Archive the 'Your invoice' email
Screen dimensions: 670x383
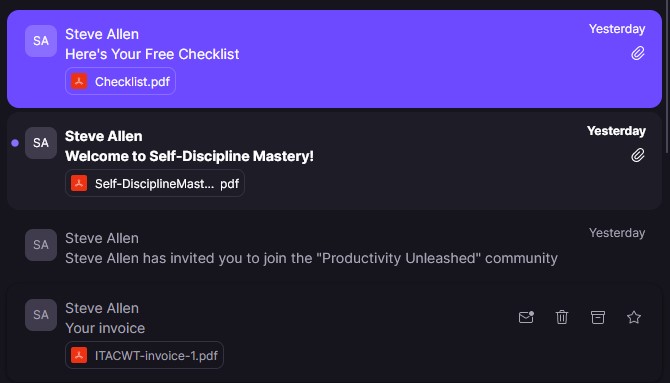[598, 317]
